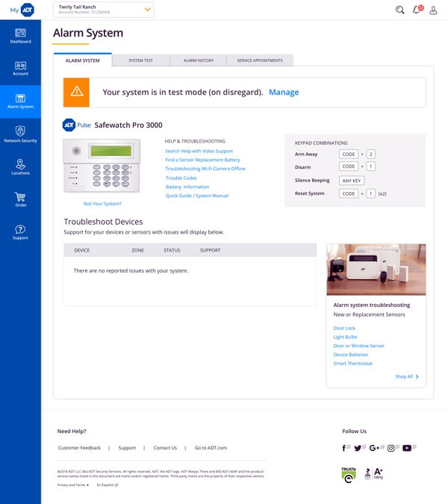Open the YouTube icon in Follow Us

(x=407, y=448)
